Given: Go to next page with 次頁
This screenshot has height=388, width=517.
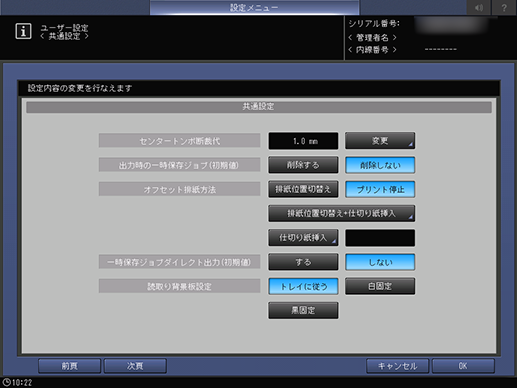Looking at the screenshot, I should [135, 366].
